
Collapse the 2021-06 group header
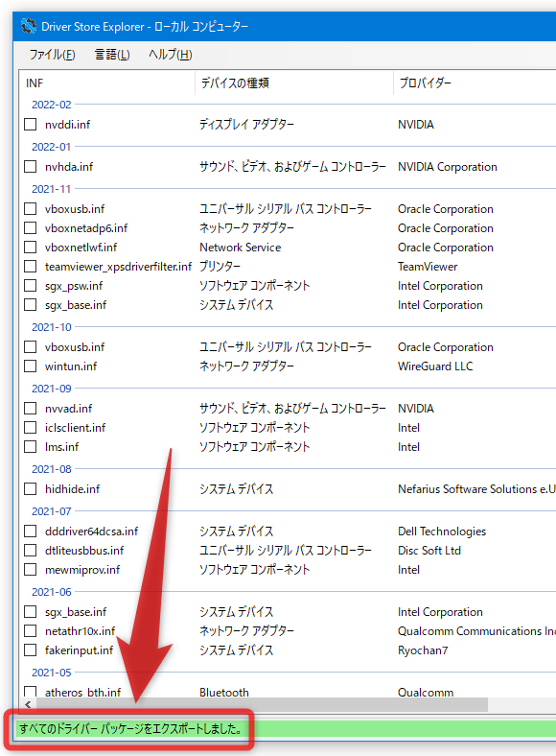coord(51,592)
